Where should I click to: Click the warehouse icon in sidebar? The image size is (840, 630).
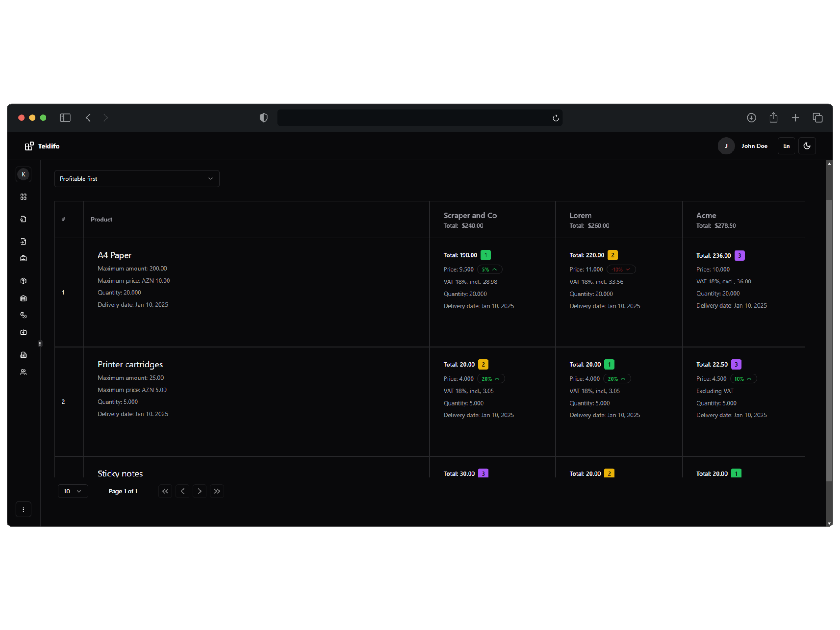23,298
